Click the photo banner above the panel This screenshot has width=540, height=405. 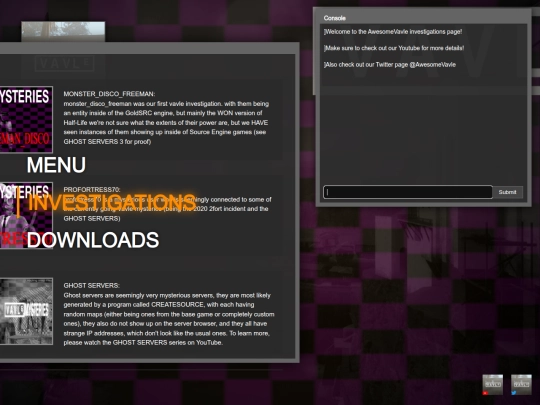click(63, 32)
